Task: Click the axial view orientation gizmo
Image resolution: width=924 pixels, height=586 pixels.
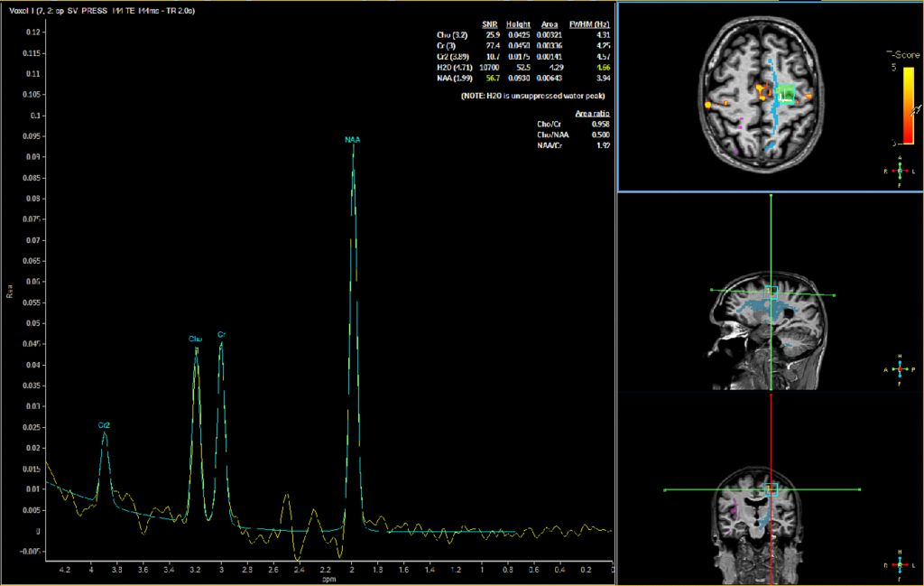Action: pyautogui.click(x=900, y=171)
